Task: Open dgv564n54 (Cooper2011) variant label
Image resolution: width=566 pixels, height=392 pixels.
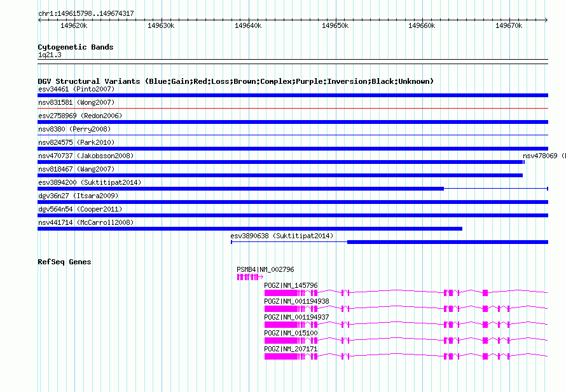Action: click(x=80, y=209)
